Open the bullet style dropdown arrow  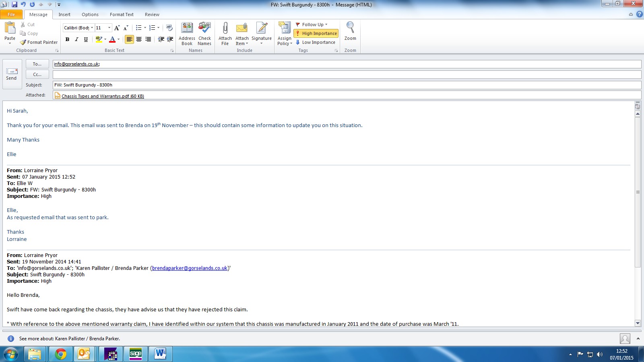pyautogui.click(x=145, y=28)
